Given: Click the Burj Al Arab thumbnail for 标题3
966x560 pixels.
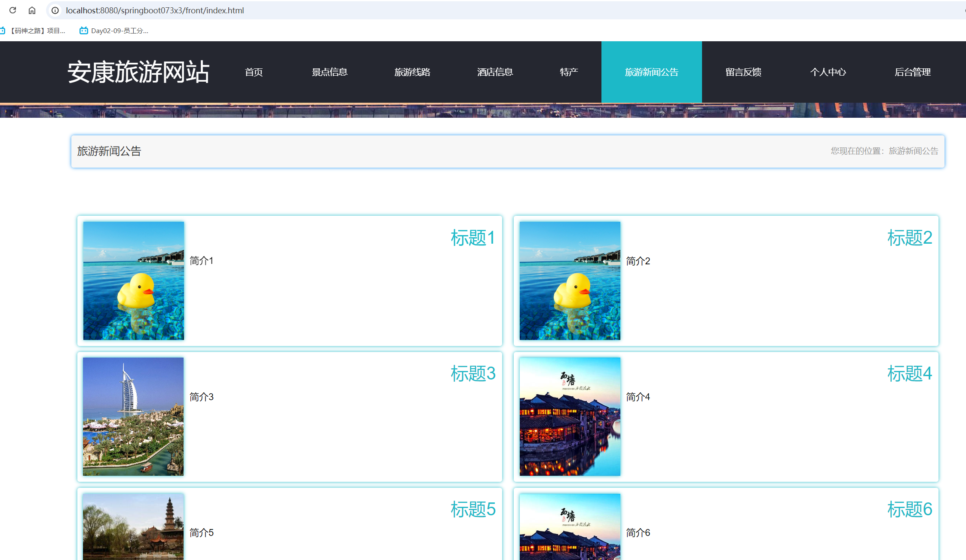Looking at the screenshot, I should [x=133, y=416].
